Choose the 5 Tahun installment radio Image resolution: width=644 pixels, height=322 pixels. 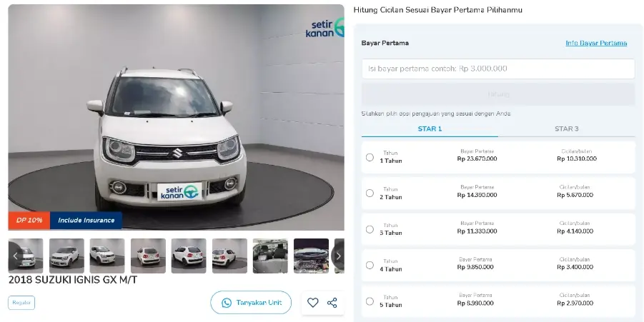pos(370,301)
